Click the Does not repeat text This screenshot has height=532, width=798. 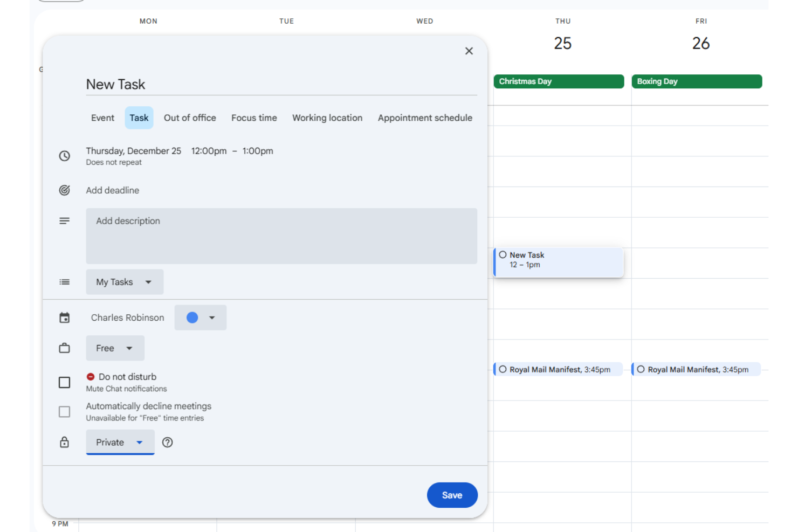pos(114,162)
